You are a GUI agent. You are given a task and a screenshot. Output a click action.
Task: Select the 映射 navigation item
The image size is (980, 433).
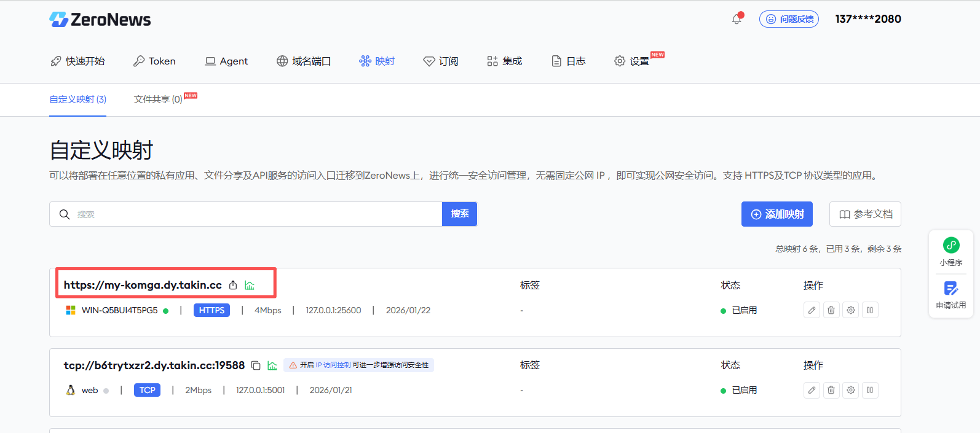pos(377,61)
